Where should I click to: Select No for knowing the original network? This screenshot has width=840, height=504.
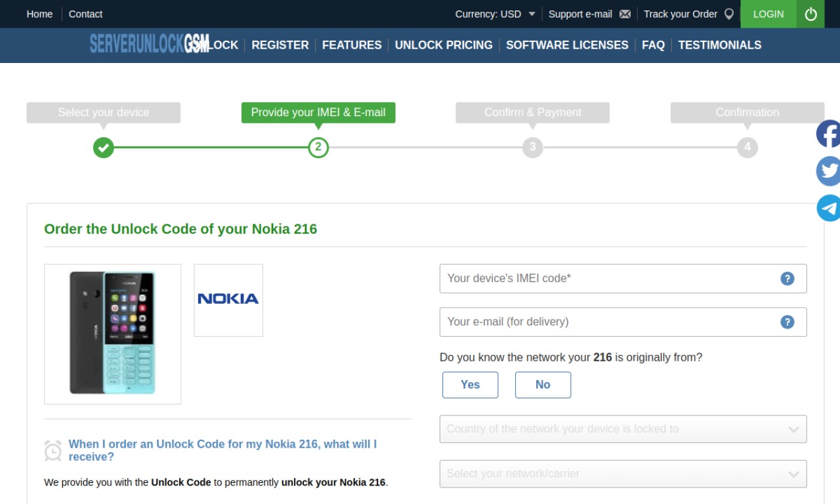pos(543,385)
